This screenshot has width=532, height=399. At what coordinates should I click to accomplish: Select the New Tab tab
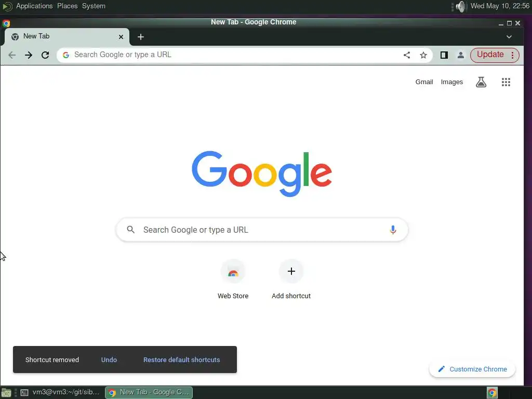pyautogui.click(x=67, y=37)
